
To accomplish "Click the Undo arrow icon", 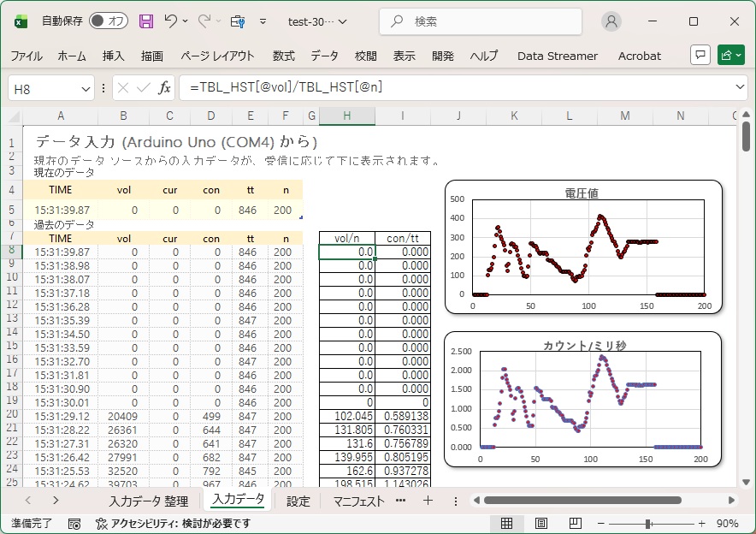I will (171, 21).
